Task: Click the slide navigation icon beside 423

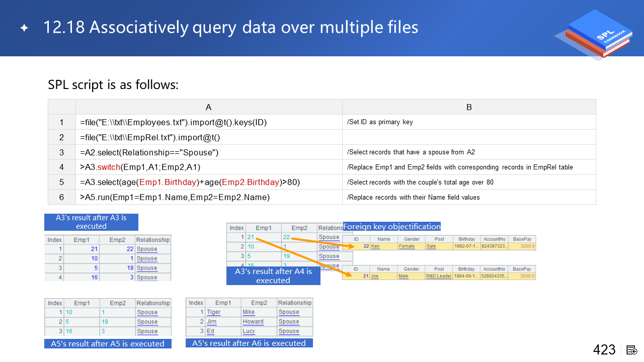Action: coord(632,350)
